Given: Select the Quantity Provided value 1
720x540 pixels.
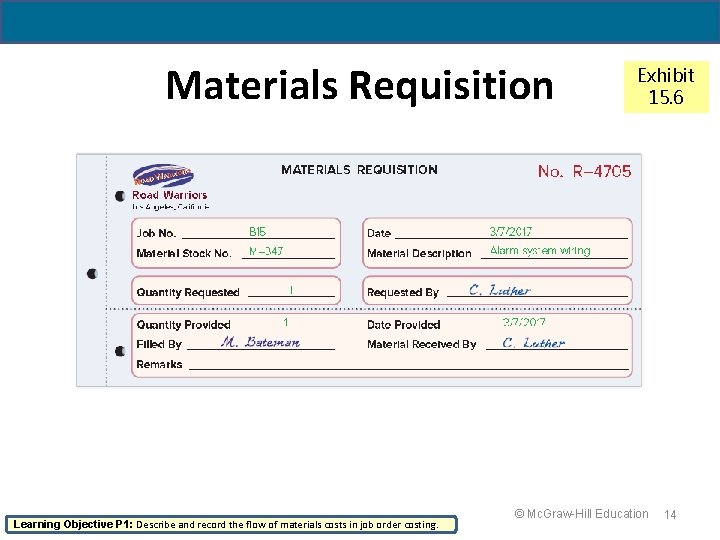Looking at the screenshot, I should 286,322.
